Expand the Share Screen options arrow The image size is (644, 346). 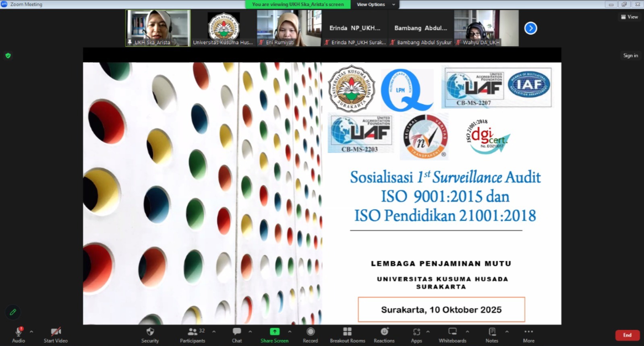(290, 332)
